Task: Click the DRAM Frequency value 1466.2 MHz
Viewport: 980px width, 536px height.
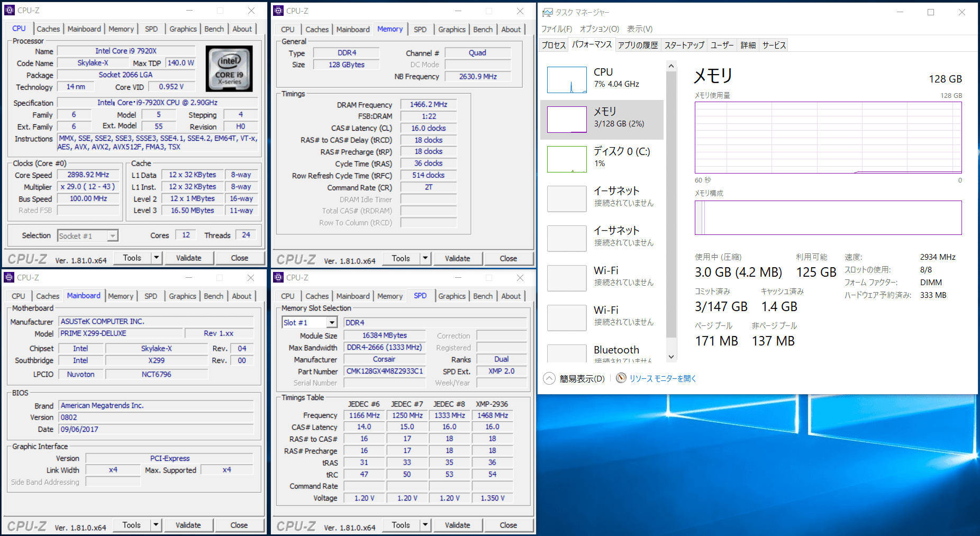Action: pyautogui.click(x=429, y=104)
